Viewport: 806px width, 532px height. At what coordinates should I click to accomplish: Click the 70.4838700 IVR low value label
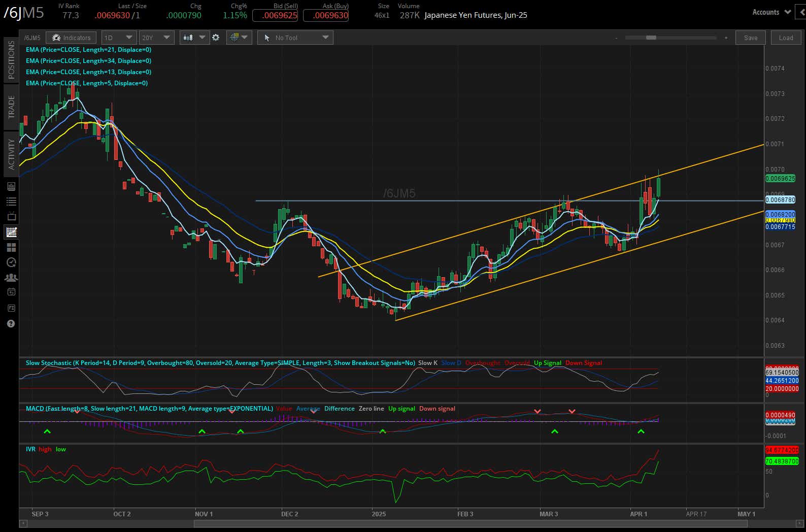click(782, 461)
